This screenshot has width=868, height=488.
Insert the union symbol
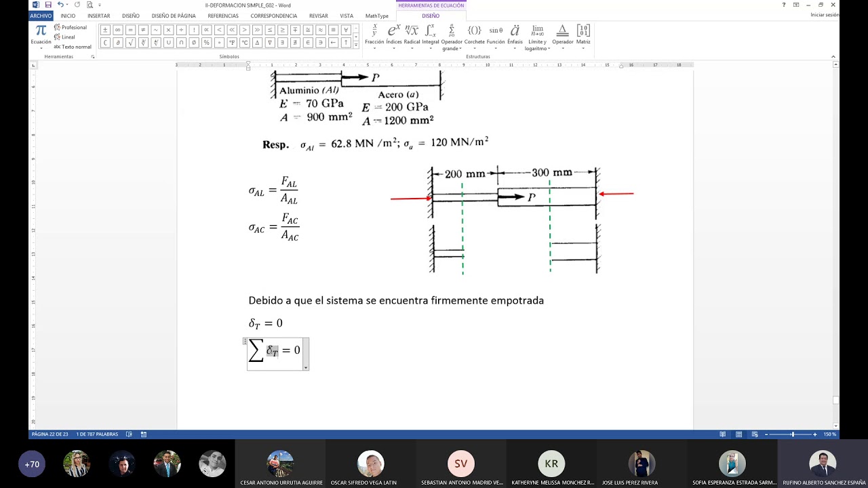point(168,43)
